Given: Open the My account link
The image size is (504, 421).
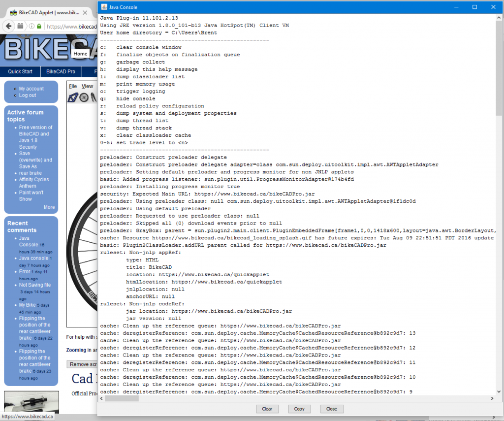Looking at the screenshot, I should (31, 89).
